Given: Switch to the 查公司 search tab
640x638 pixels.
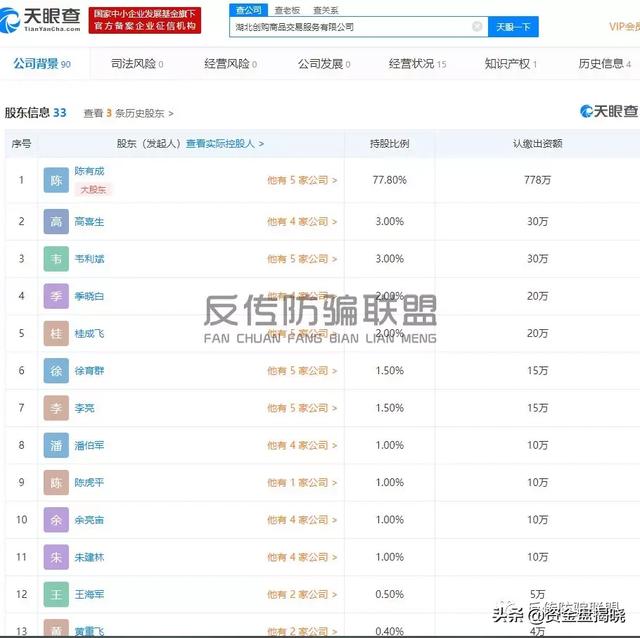Looking at the screenshot, I should [x=249, y=10].
